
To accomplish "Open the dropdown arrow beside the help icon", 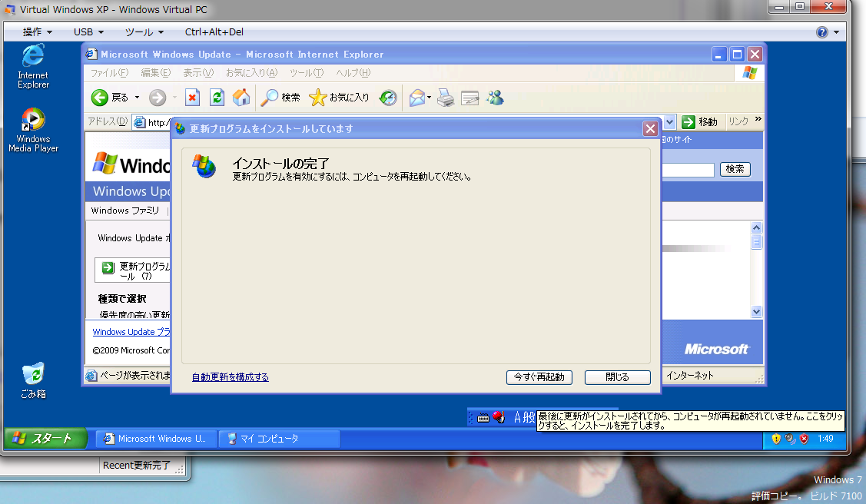I will pos(836,32).
